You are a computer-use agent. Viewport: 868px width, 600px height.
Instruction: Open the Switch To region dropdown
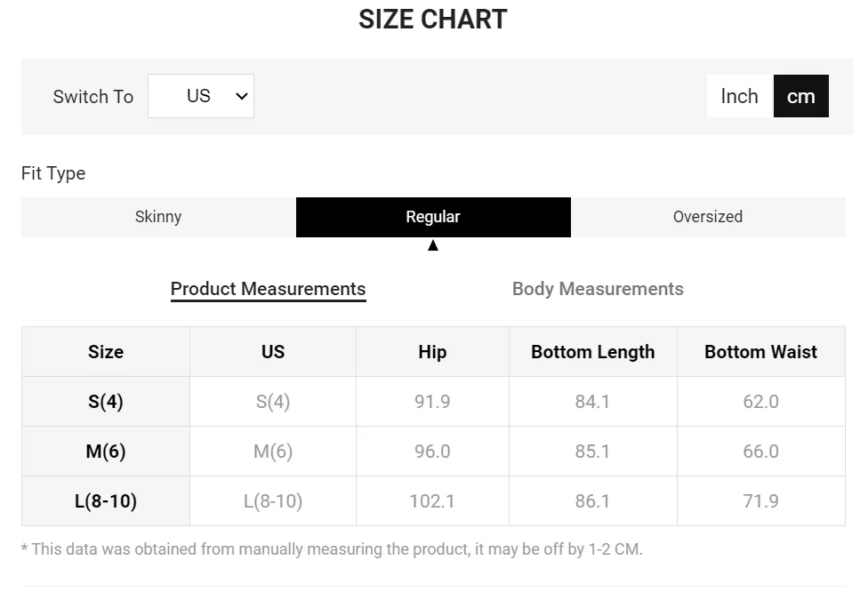(x=200, y=96)
